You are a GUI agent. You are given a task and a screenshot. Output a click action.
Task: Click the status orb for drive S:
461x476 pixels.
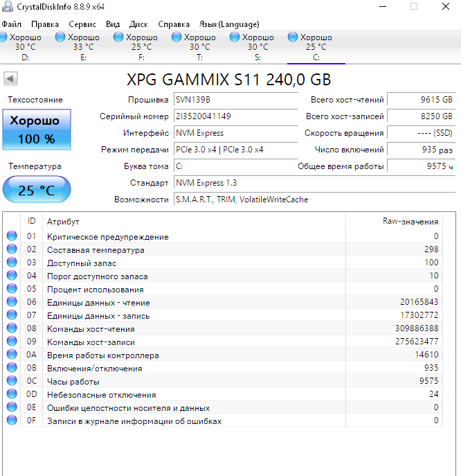tap(235, 37)
